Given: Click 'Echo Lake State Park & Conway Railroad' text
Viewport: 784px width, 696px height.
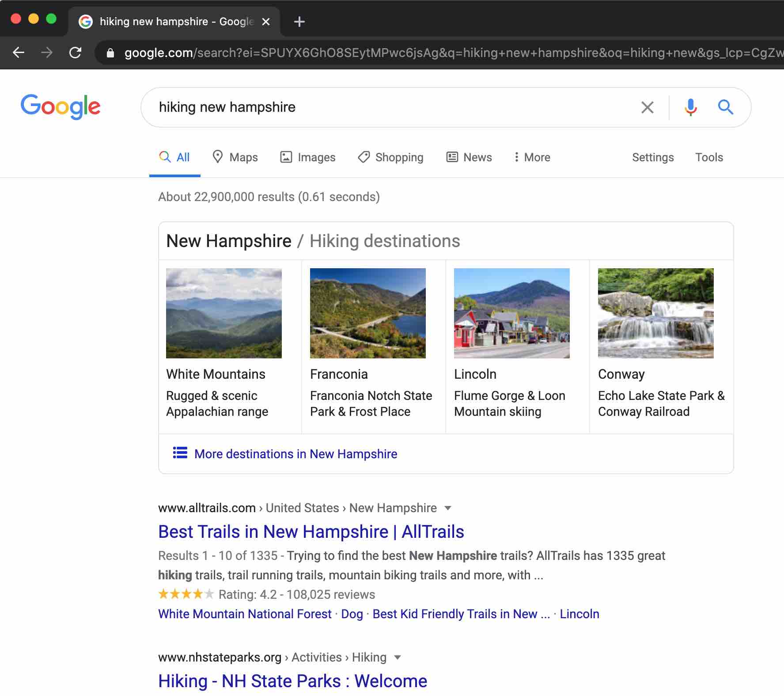Looking at the screenshot, I should coord(661,403).
